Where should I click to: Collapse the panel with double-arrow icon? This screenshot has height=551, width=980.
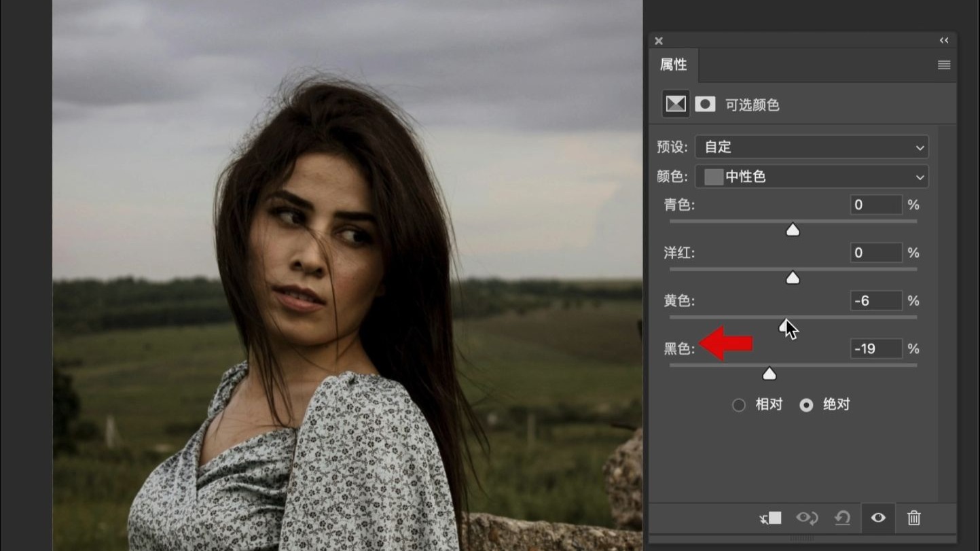[x=943, y=41]
